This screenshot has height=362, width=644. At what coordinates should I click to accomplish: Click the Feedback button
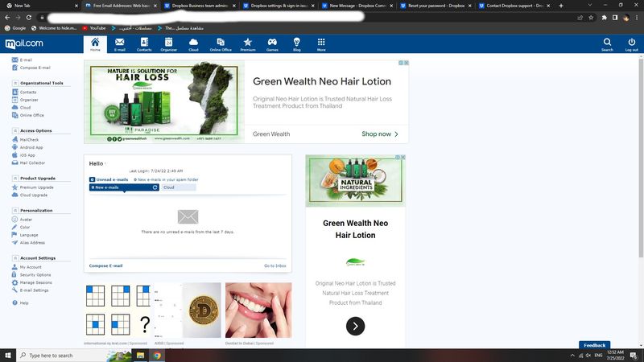(x=594, y=345)
